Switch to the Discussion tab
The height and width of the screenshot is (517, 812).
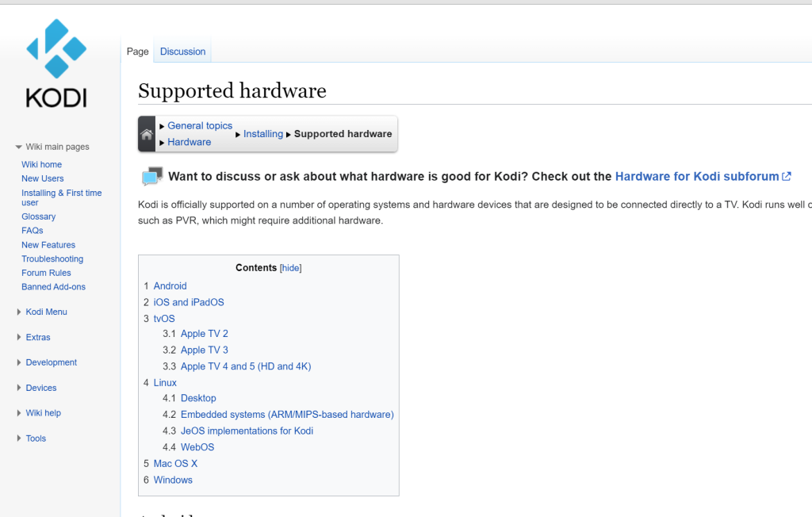[183, 52]
